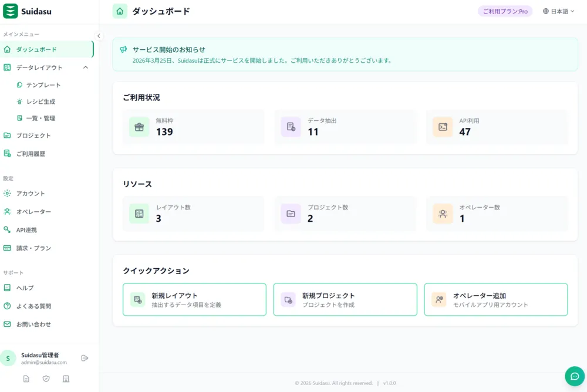Click the 無料枠 value 139

point(164,132)
